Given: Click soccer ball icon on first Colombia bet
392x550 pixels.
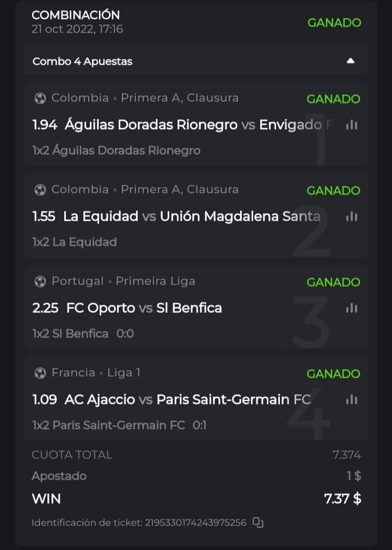Looking at the screenshot, I should tap(40, 98).
